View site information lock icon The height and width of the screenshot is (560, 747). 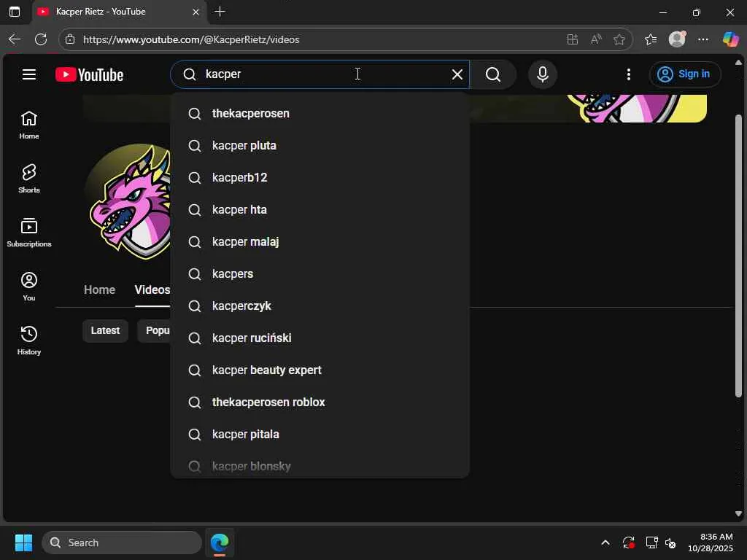coord(70,39)
